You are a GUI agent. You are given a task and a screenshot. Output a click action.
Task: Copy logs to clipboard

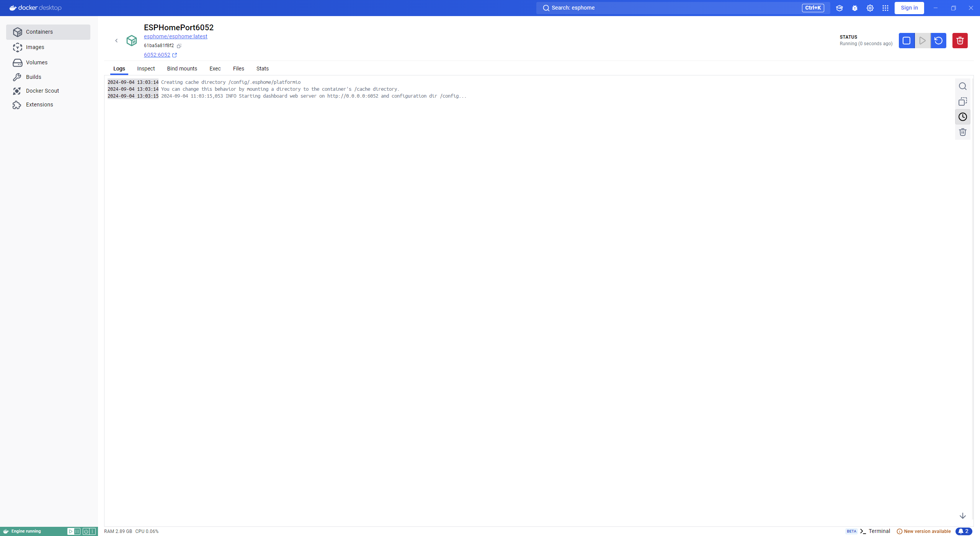pyautogui.click(x=963, y=101)
